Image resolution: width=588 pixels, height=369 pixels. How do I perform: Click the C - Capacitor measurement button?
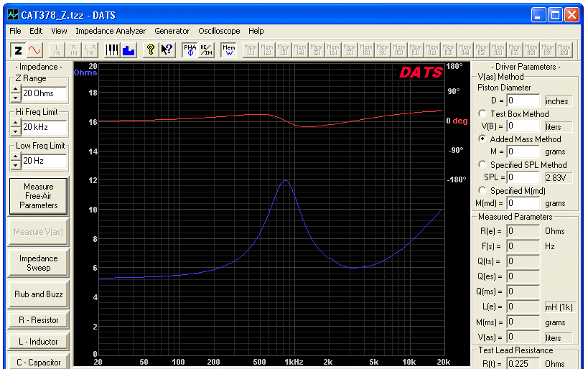[x=39, y=363]
